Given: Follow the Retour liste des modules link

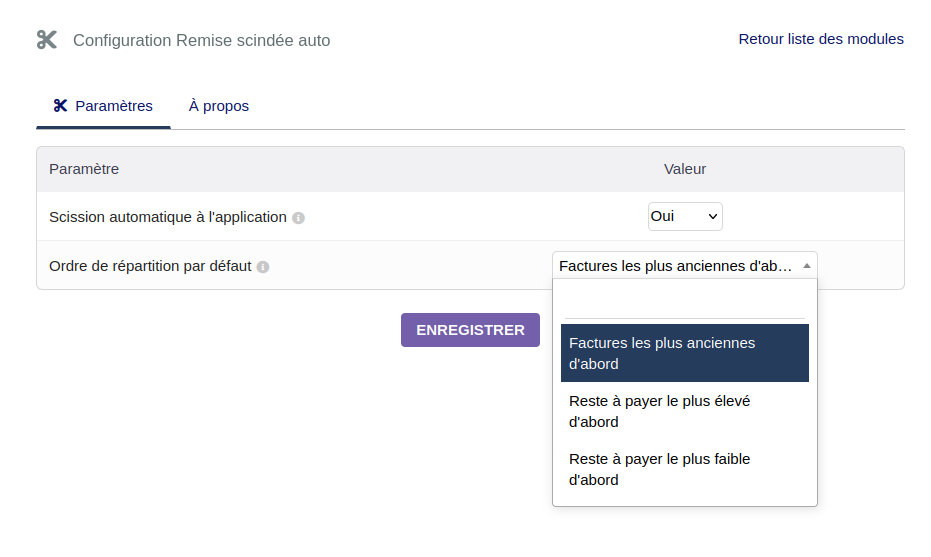Looking at the screenshot, I should point(821,39).
